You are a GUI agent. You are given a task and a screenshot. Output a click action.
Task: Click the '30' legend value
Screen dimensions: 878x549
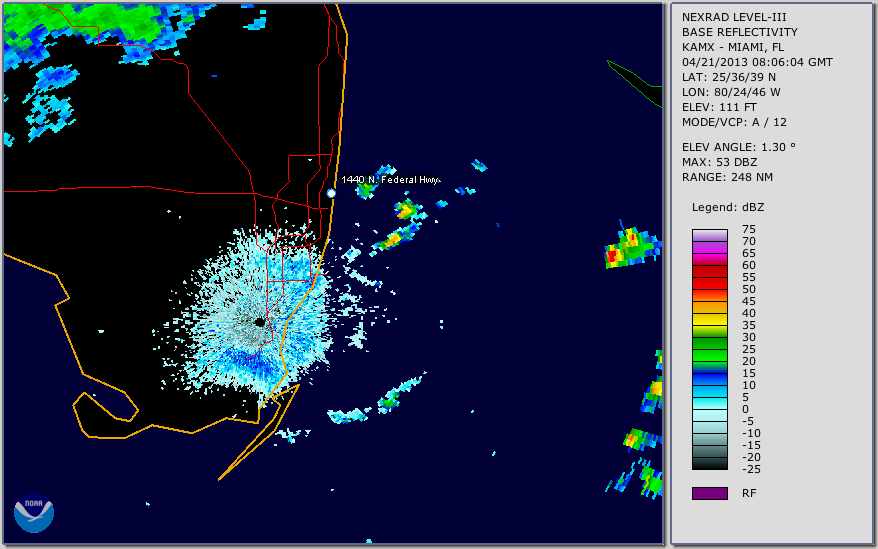coord(749,337)
